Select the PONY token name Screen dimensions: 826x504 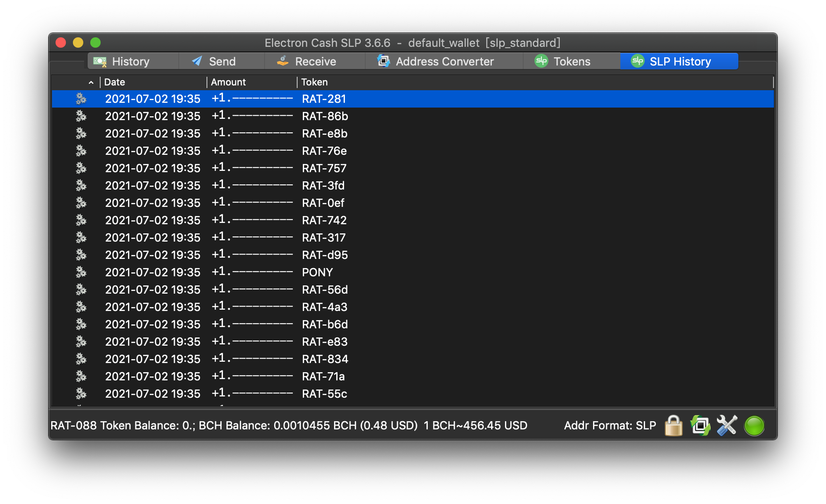coord(317,272)
